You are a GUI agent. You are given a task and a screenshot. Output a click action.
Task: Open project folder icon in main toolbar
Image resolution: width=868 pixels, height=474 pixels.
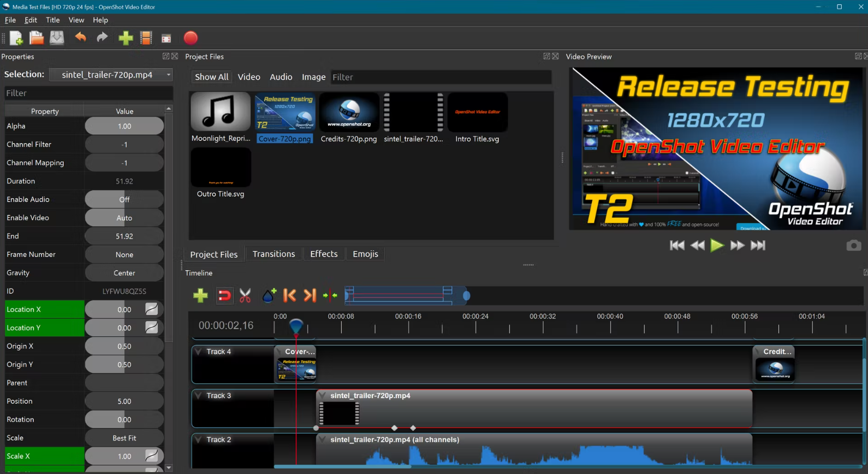(x=37, y=38)
